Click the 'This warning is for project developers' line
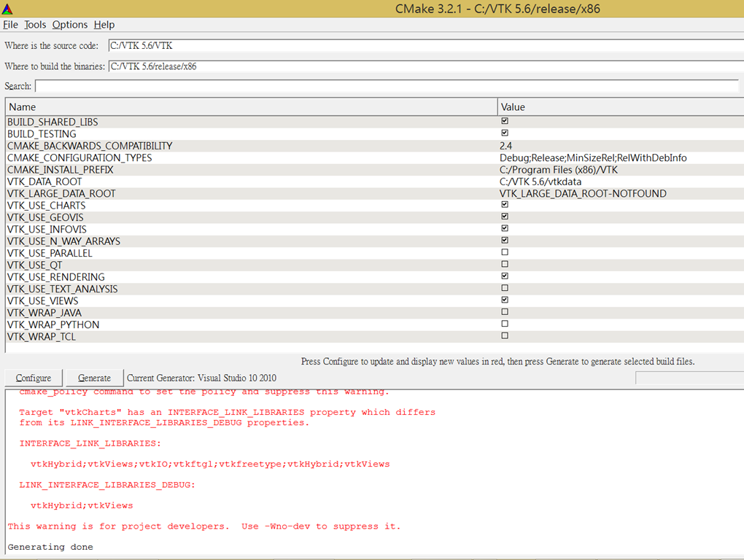This screenshot has height=560, width=744. tap(204, 526)
